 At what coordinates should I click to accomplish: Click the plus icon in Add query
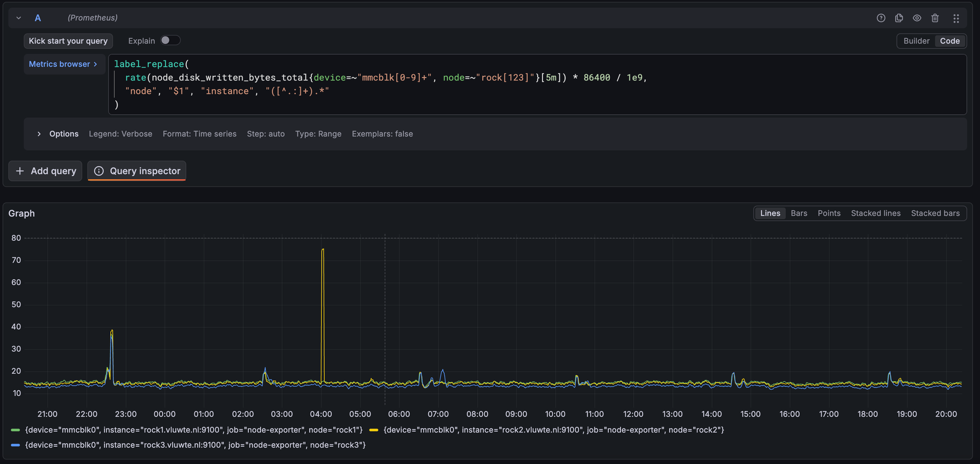tap(20, 171)
